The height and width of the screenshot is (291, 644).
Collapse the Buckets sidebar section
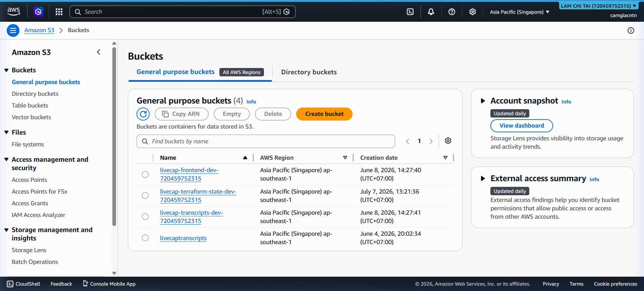tap(6, 70)
